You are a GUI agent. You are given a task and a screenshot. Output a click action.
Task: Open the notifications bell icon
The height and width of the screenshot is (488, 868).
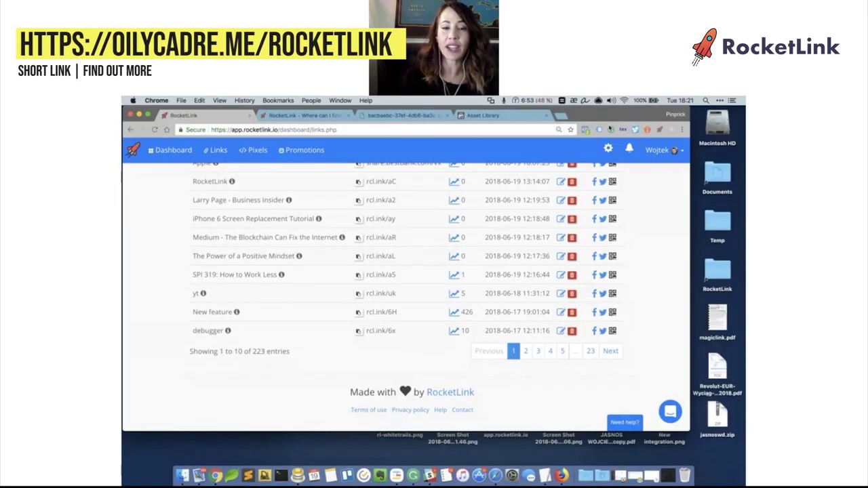click(629, 148)
